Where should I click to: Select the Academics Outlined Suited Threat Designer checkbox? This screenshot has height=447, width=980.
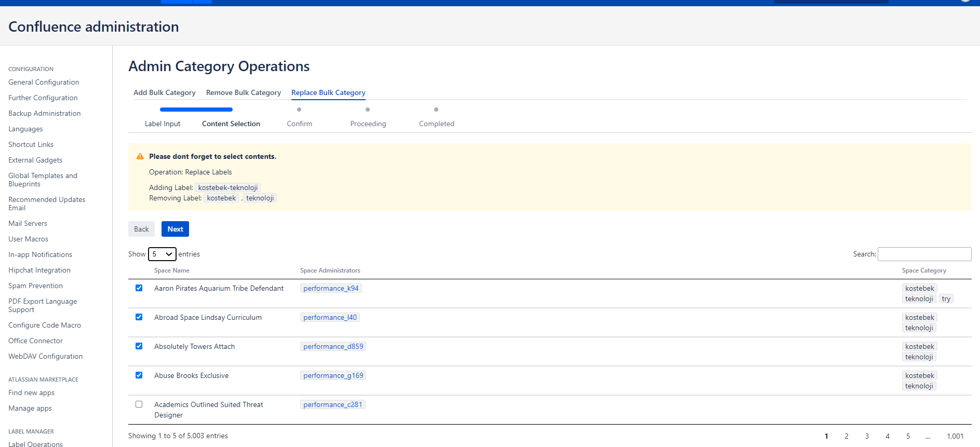tap(139, 404)
